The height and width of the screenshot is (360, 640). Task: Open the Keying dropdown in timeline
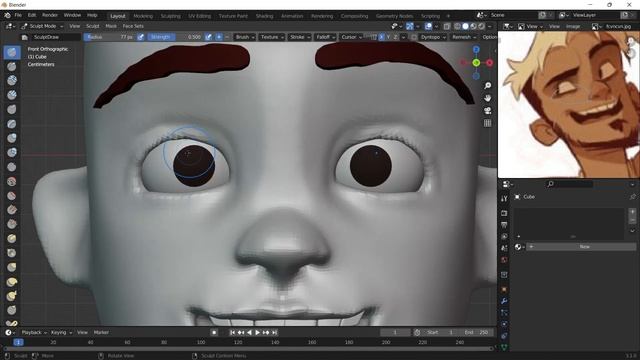[x=61, y=332]
